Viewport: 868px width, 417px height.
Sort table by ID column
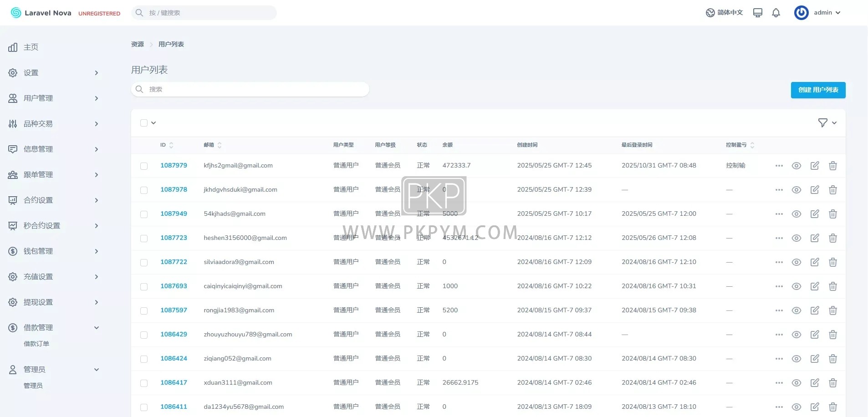[x=167, y=145]
